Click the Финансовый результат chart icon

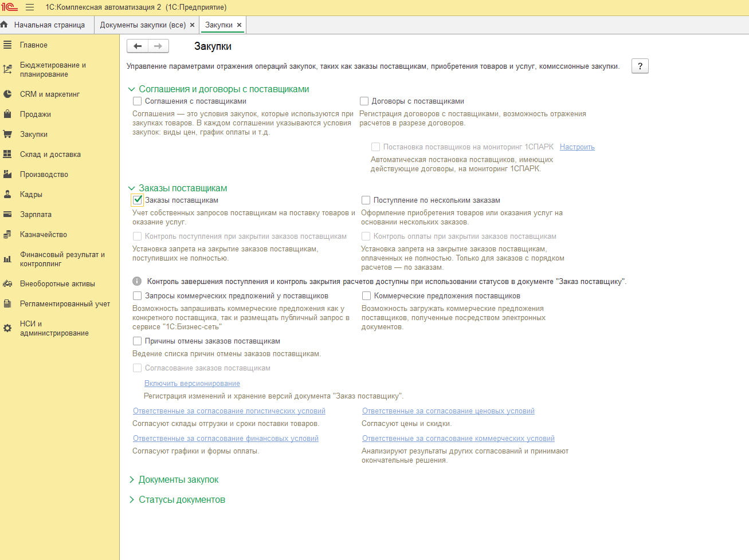click(x=7, y=259)
